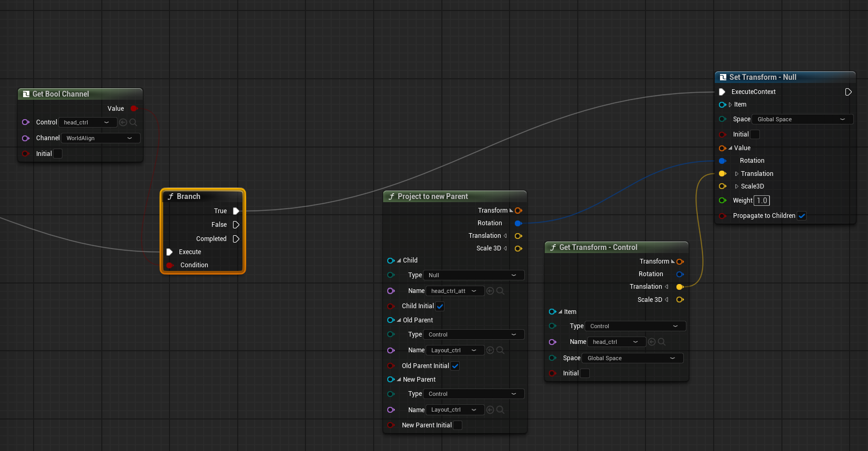This screenshot has height=451, width=868.
Task: Collapse the Old Parent pin group
Action: [399, 320]
